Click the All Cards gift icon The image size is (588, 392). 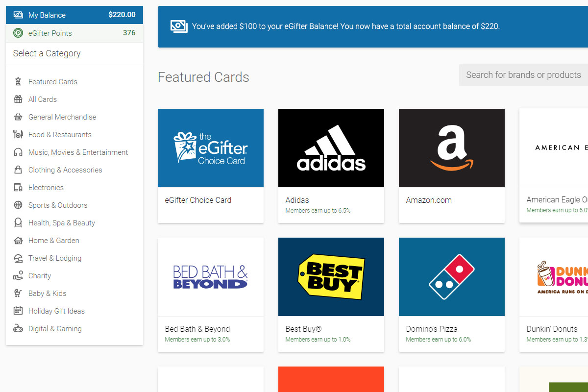(x=18, y=99)
